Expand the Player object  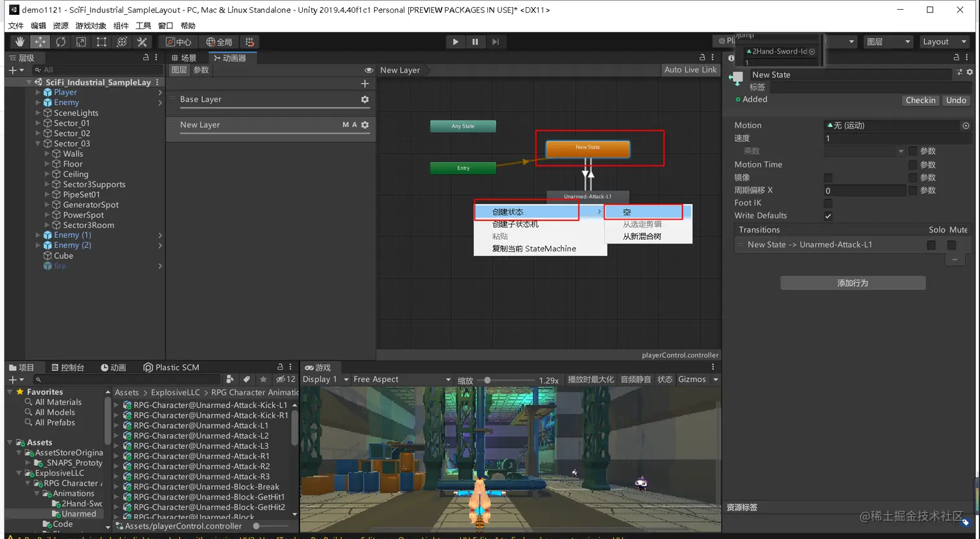tap(38, 93)
